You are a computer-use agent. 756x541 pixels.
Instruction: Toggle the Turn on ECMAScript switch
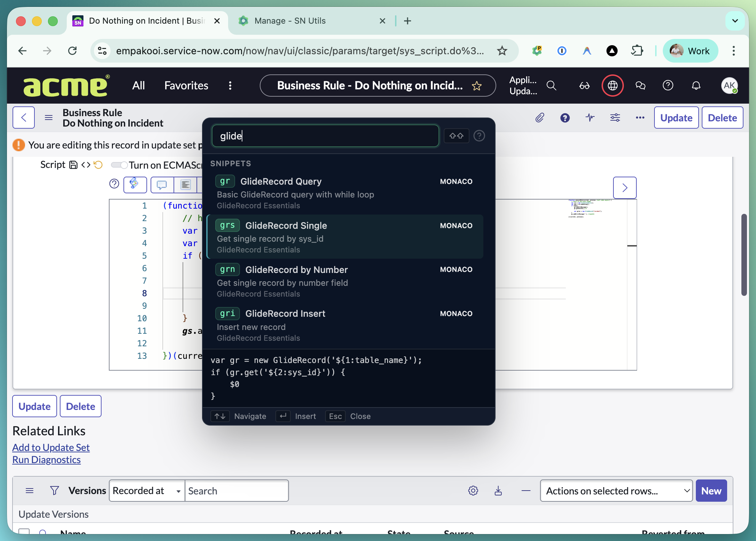tap(119, 165)
